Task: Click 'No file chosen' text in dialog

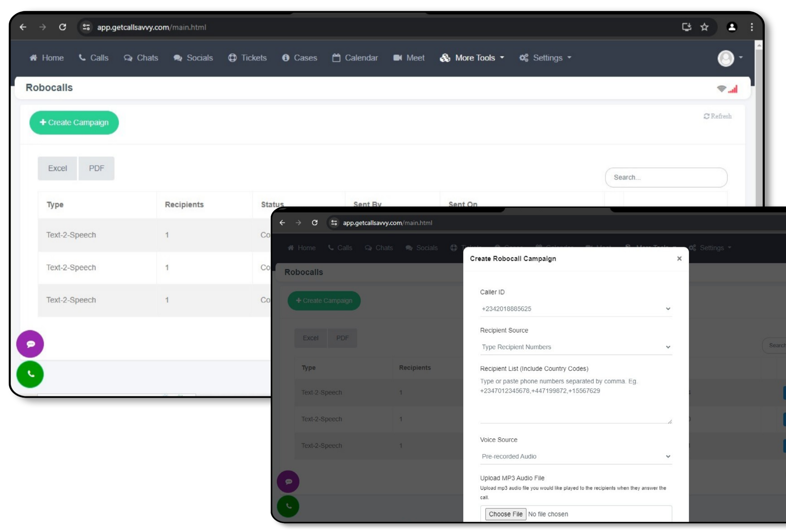Action: (x=548, y=514)
